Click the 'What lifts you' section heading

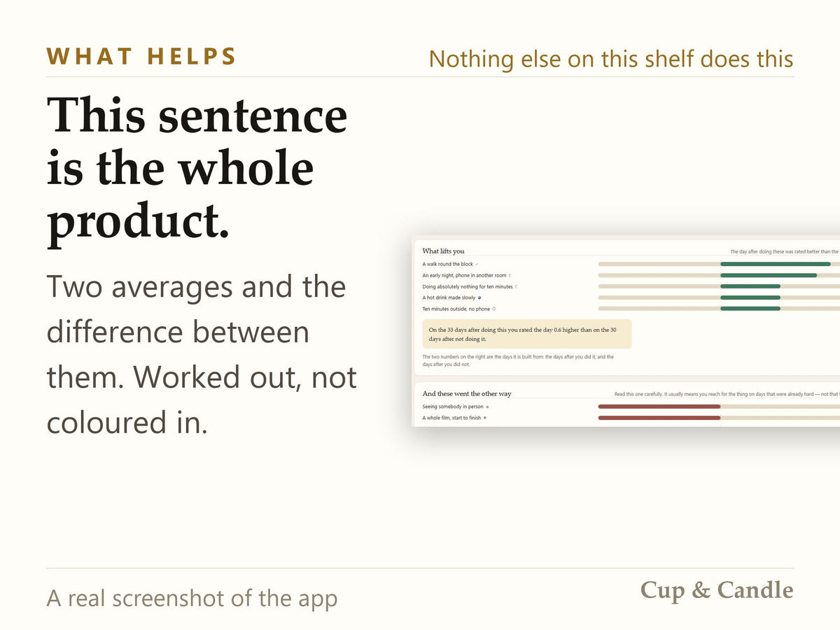point(443,251)
